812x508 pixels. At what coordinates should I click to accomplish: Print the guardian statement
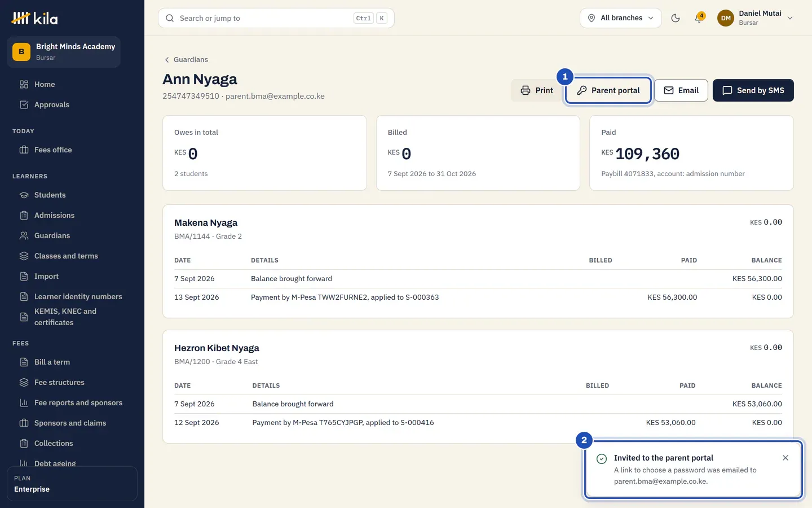536,90
